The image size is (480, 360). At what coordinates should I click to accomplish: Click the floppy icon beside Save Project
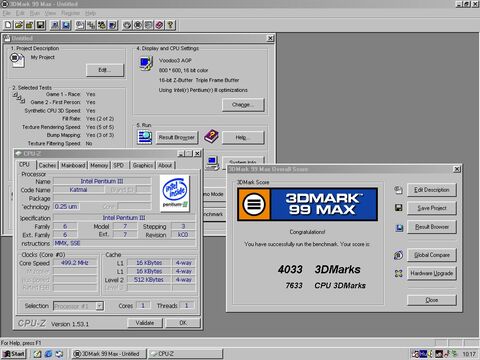pyautogui.click(x=399, y=208)
